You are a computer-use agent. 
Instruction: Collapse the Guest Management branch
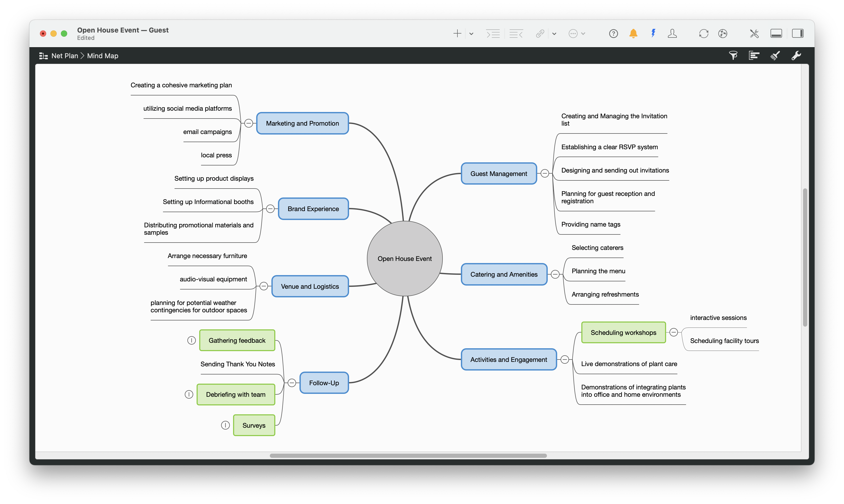pos(544,173)
